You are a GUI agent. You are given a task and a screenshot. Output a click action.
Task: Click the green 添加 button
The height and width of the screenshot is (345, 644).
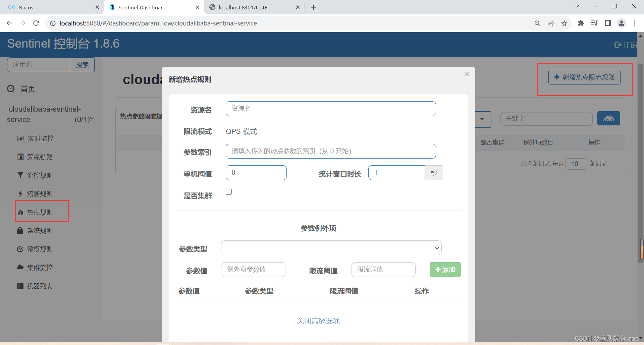[x=445, y=270]
